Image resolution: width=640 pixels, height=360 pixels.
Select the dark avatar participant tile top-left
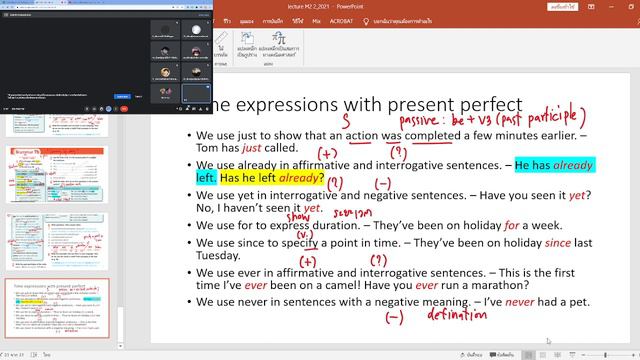click(x=165, y=30)
